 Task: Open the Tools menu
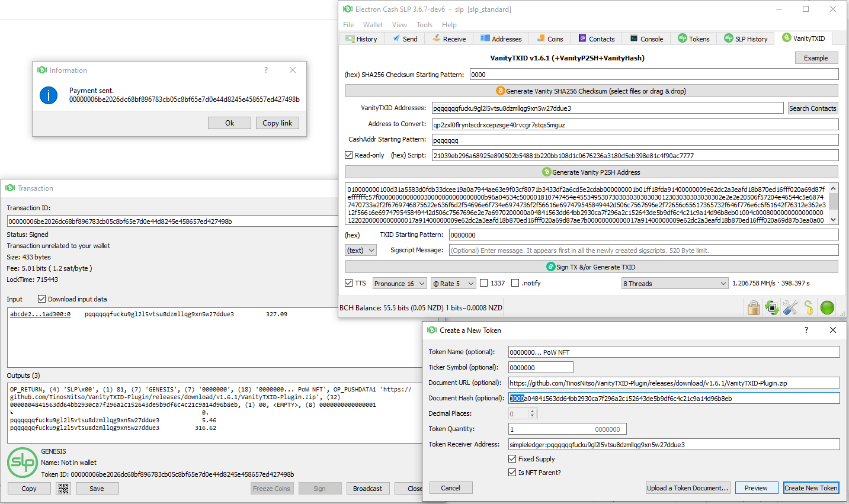click(424, 24)
